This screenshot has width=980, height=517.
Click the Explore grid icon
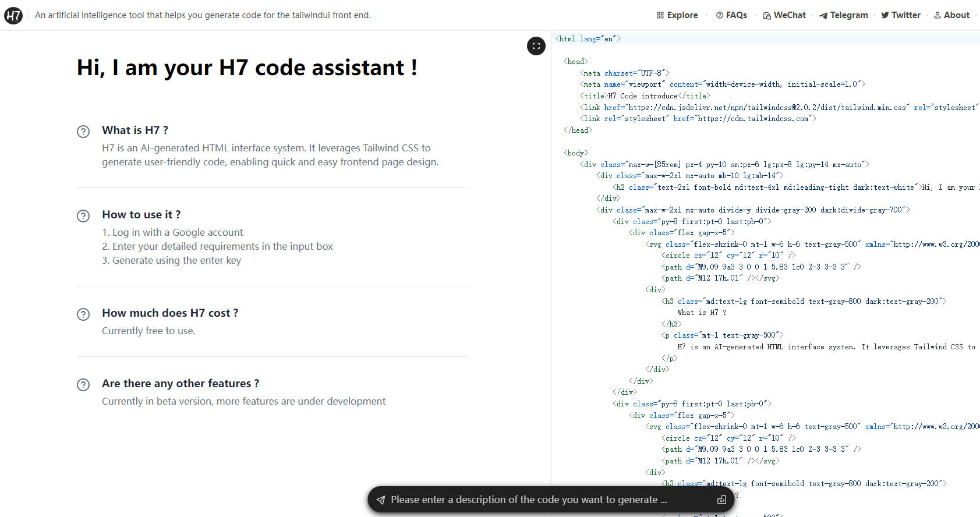(660, 15)
